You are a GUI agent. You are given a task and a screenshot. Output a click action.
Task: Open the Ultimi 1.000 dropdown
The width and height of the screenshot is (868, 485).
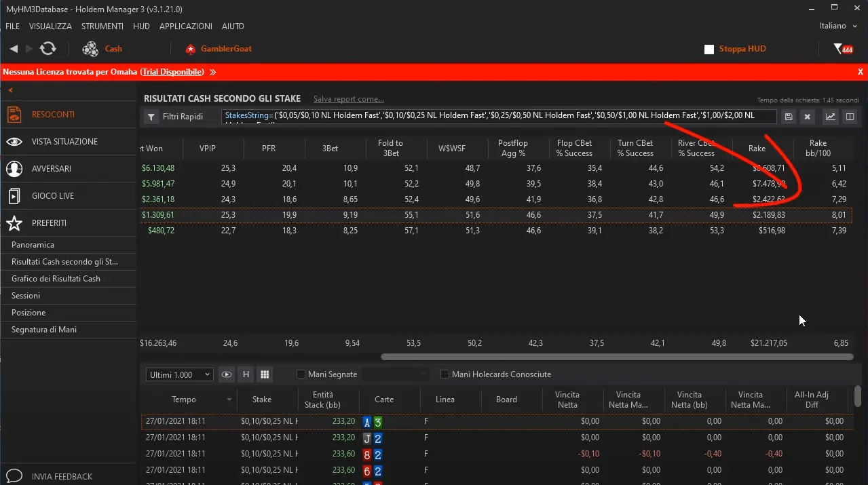[x=179, y=374]
